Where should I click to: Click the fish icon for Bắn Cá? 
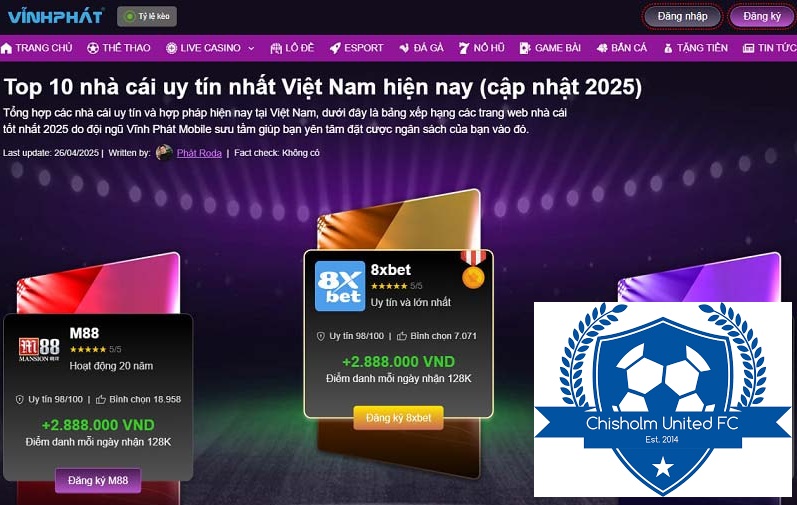[x=602, y=48]
